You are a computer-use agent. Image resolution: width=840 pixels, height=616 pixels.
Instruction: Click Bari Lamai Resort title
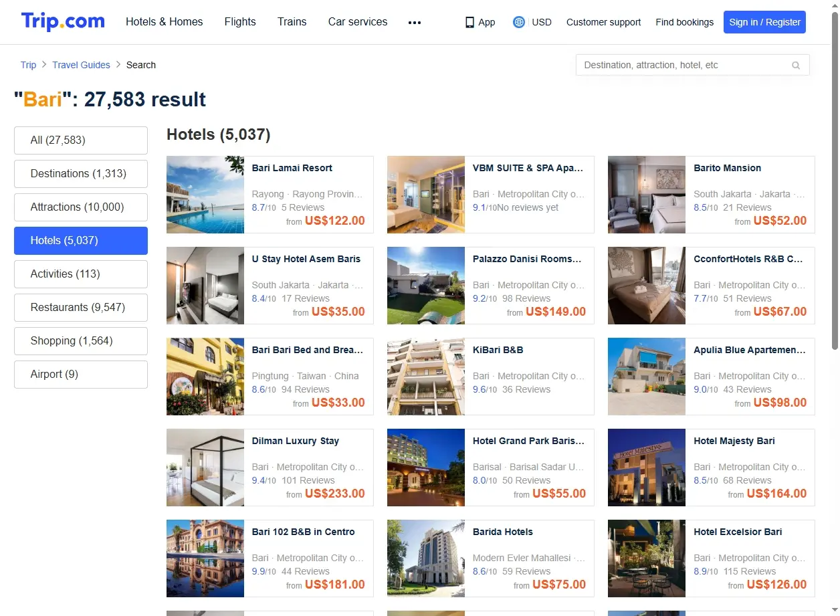(292, 168)
